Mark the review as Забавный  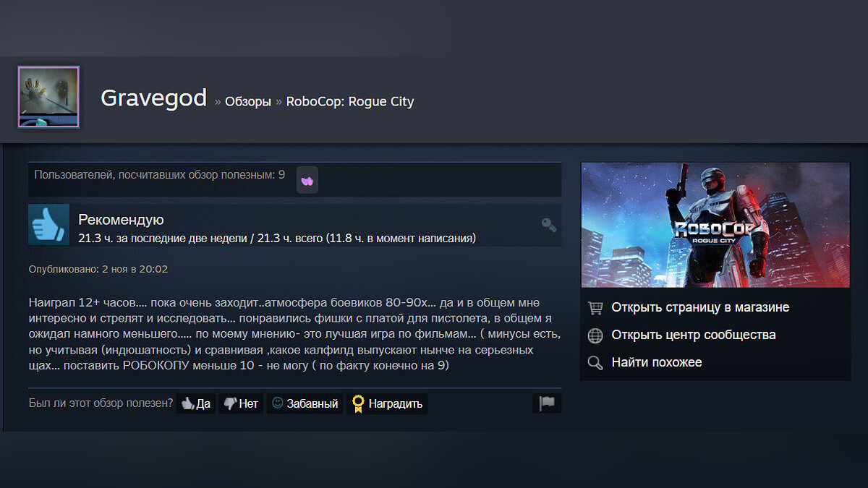(305, 403)
